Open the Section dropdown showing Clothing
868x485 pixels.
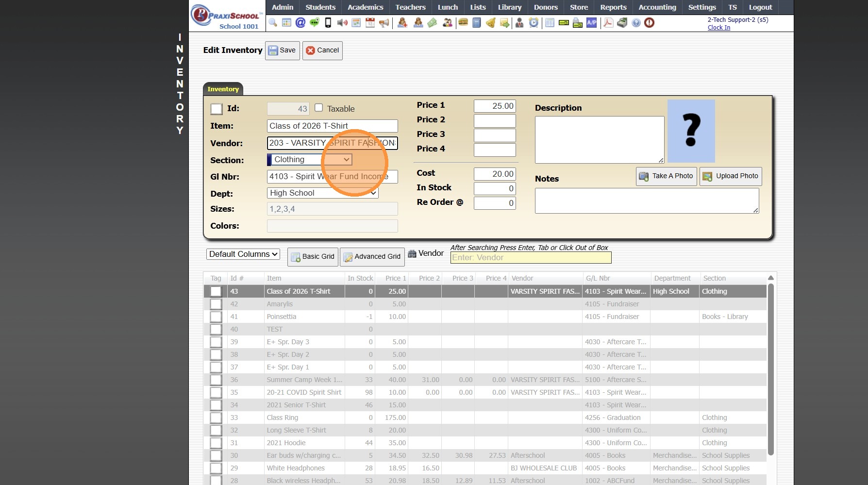[311, 160]
